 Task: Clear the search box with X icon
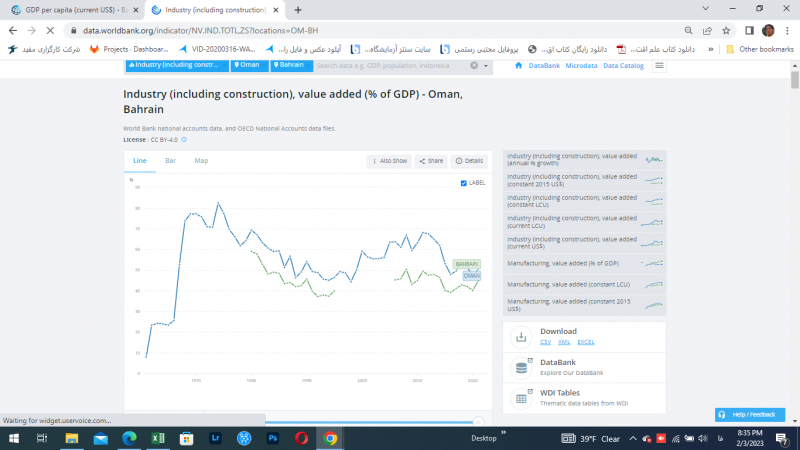coord(476,65)
